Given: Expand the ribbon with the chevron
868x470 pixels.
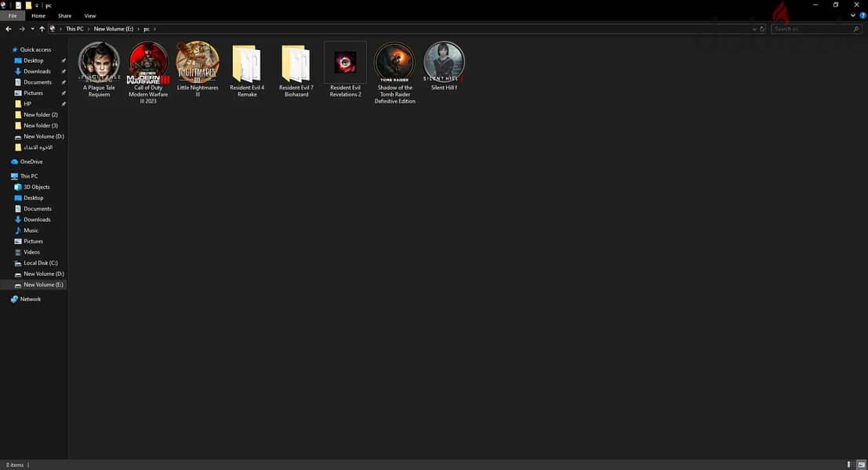Looking at the screenshot, I should (x=853, y=16).
